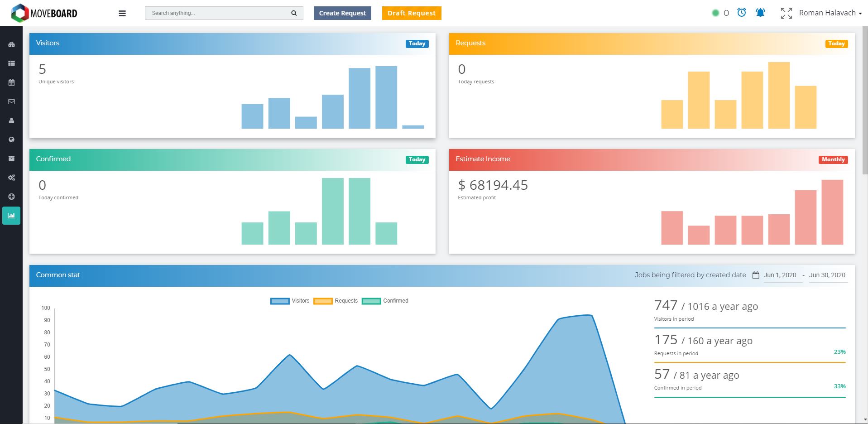
Task: Open notifications via the bell icon
Action: click(760, 13)
